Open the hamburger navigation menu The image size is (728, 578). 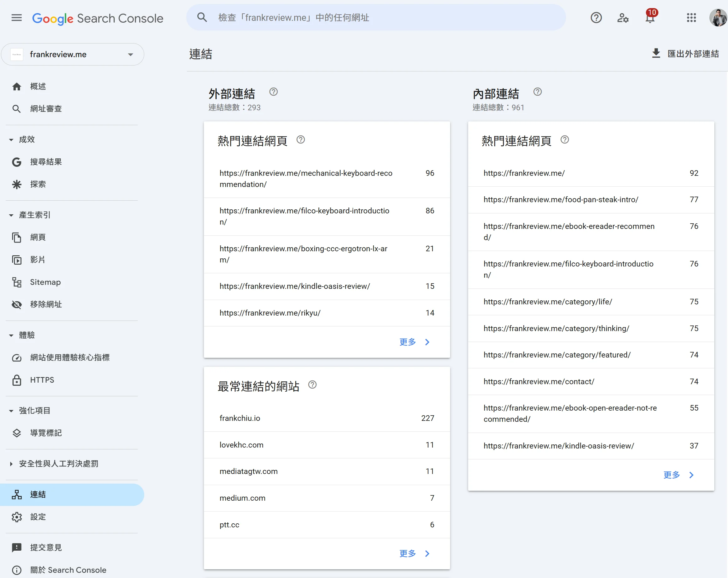pyautogui.click(x=16, y=17)
